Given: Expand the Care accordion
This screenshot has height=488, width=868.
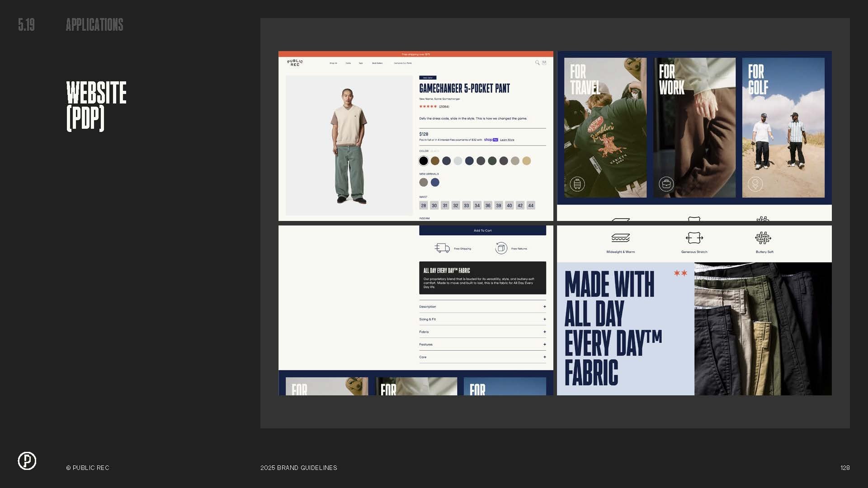Looking at the screenshot, I should point(482,357).
